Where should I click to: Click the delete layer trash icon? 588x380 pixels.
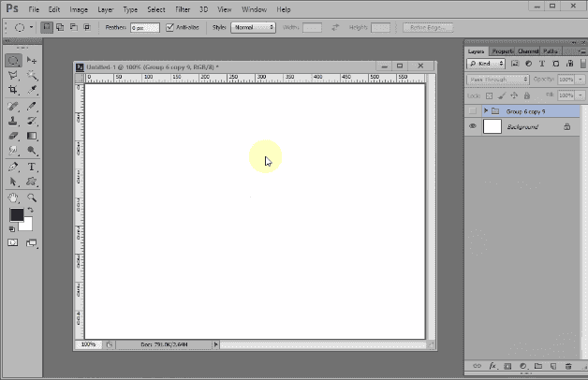(x=568, y=364)
